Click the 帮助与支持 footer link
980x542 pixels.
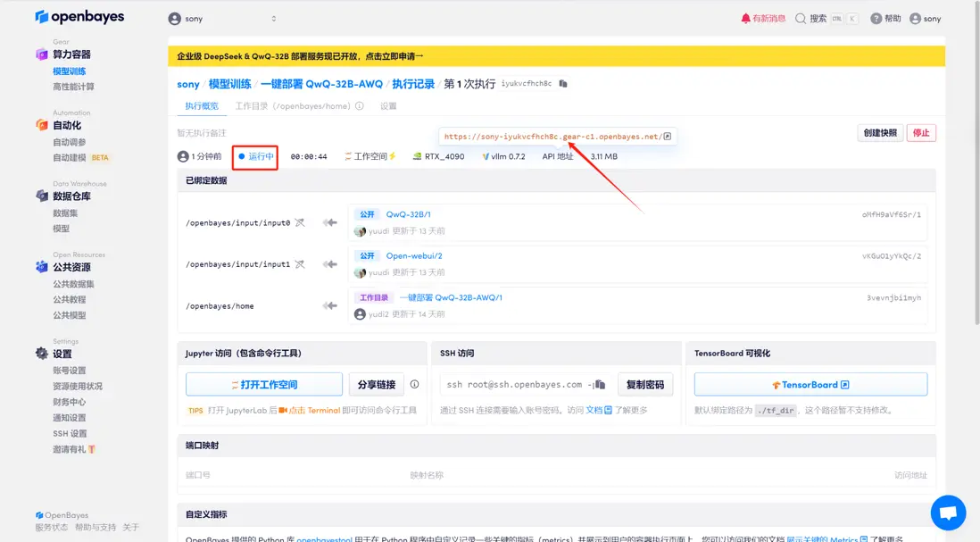pos(95,528)
